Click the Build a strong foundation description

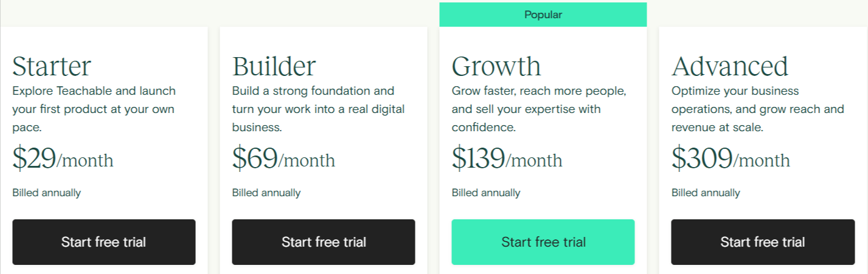[318, 109]
